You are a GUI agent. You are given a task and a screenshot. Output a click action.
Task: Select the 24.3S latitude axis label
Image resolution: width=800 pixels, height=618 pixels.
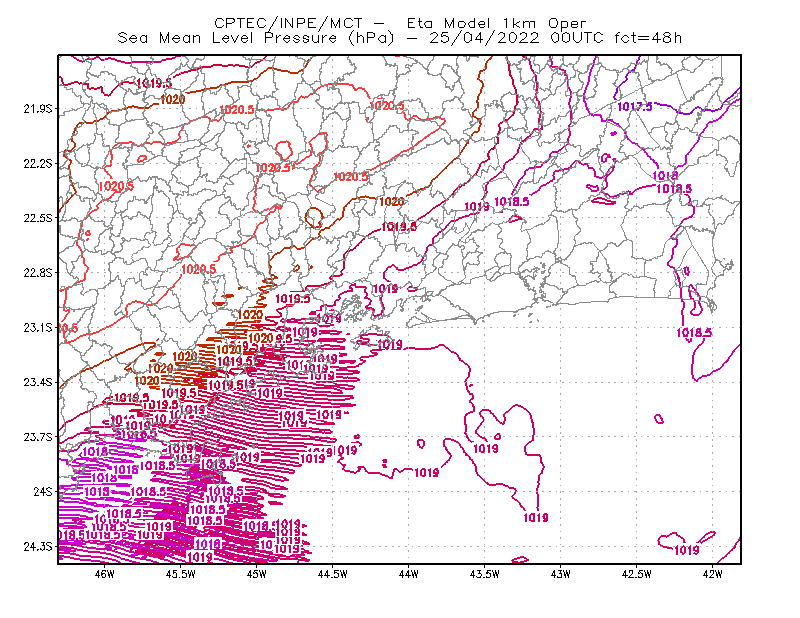coord(38,547)
